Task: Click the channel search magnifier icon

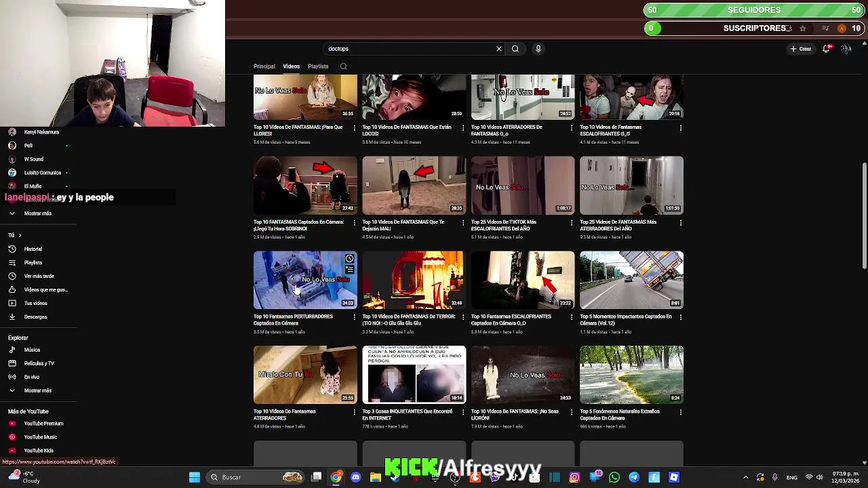Action: click(x=343, y=66)
